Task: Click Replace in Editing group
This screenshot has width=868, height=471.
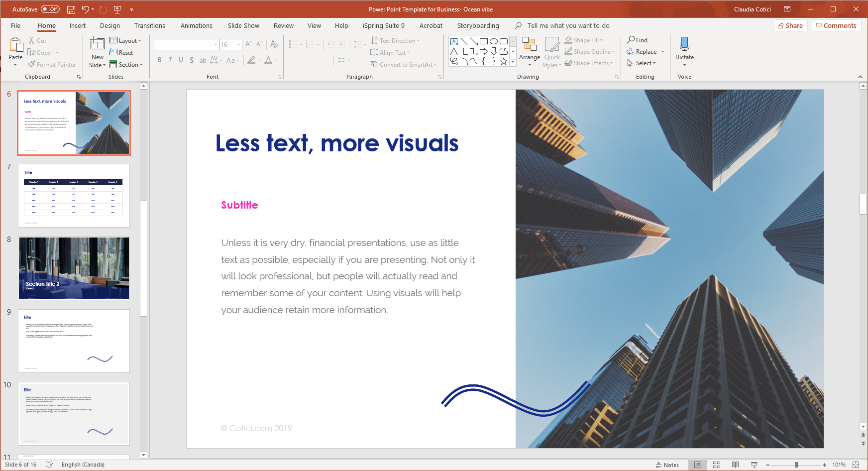Action: pyautogui.click(x=646, y=52)
